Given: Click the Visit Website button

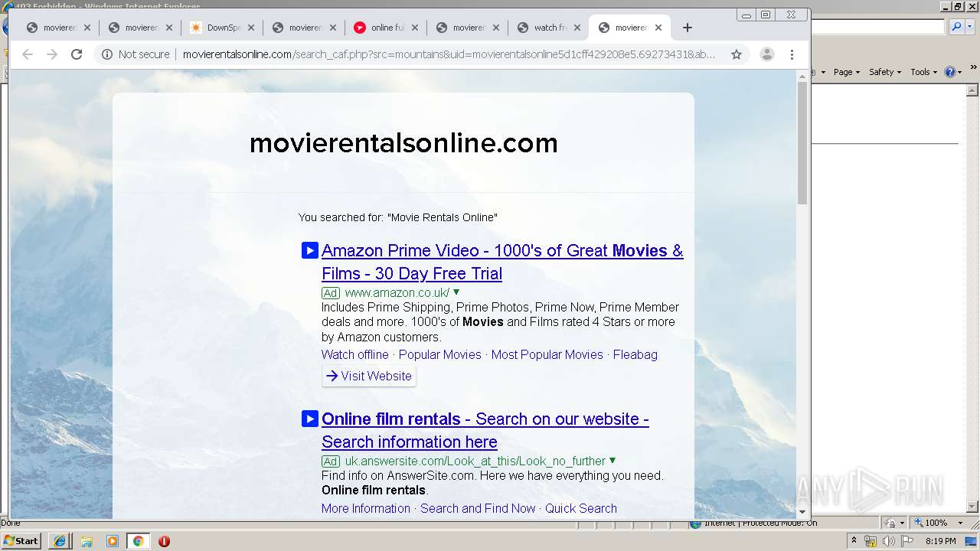Looking at the screenshot, I should pos(369,376).
